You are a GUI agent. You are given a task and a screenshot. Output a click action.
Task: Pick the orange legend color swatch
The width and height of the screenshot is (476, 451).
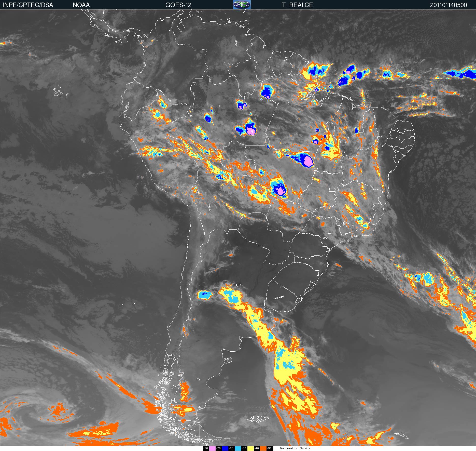[x=263, y=448]
